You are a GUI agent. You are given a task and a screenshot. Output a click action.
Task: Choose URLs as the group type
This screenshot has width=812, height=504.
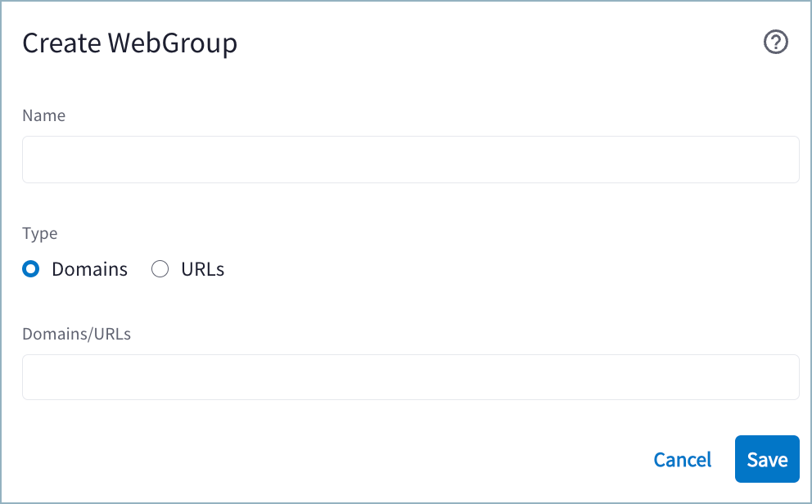160,268
